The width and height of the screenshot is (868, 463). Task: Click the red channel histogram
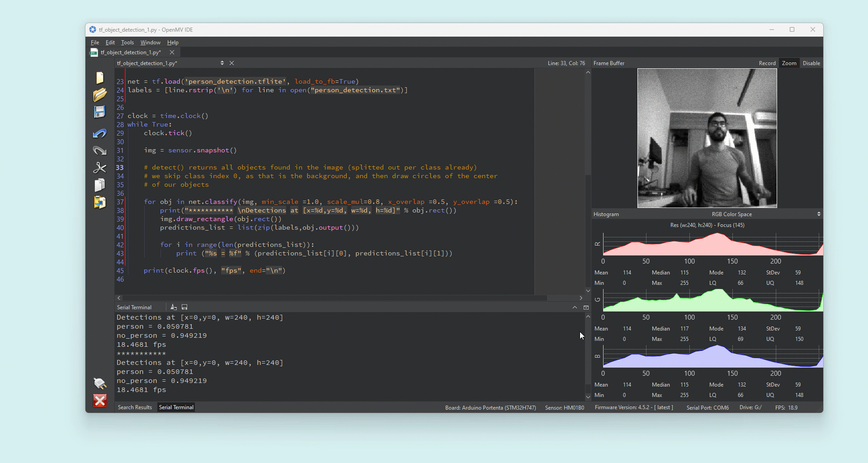[713, 244]
